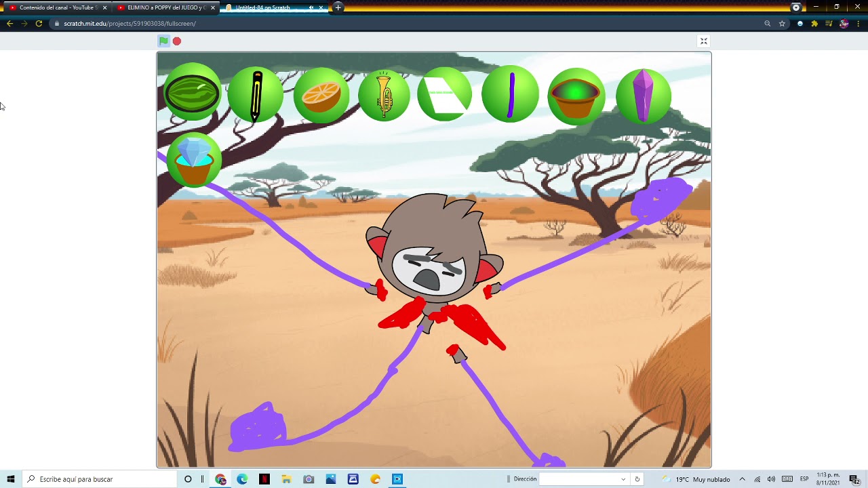868x488 pixels.
Task: Select the green bowl item
Action: point(576,96)
